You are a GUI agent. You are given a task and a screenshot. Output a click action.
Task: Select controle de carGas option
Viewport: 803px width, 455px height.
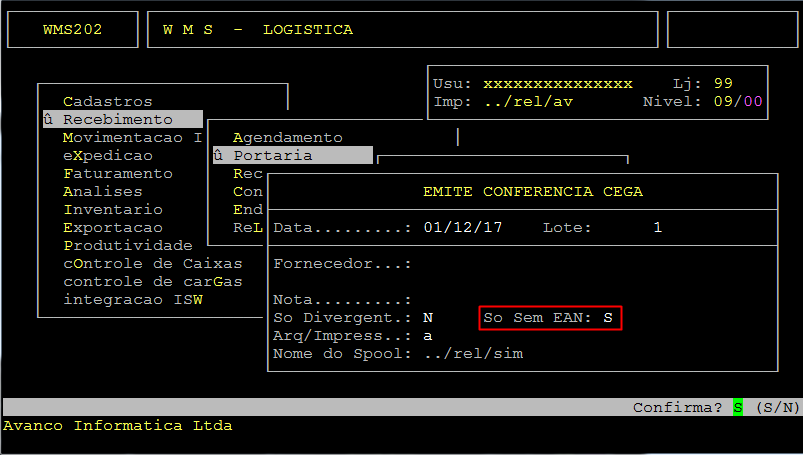[152, 281]
